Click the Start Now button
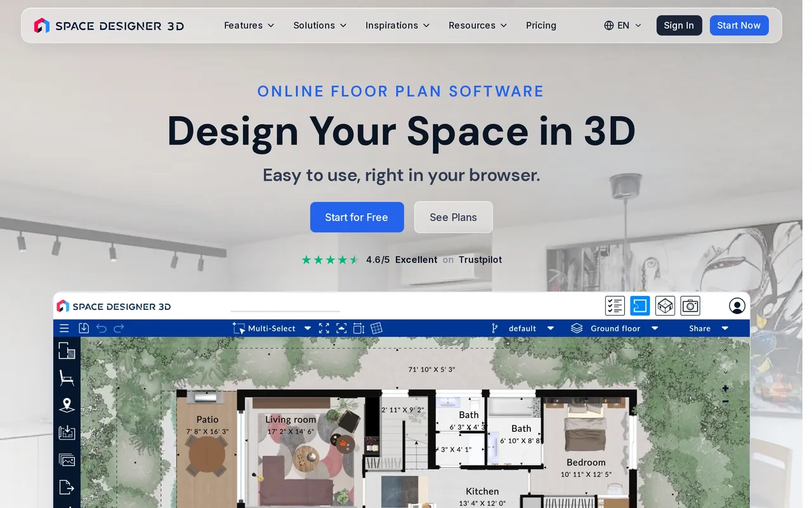Viewport: 812px width, 508px height. (739, 25)
